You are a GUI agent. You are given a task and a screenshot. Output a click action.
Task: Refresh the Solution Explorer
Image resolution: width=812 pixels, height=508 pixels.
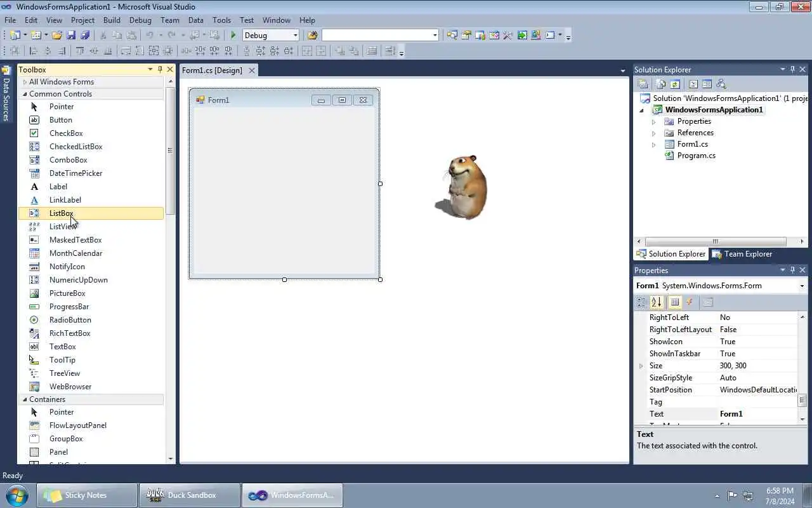[x=675, y=84]
